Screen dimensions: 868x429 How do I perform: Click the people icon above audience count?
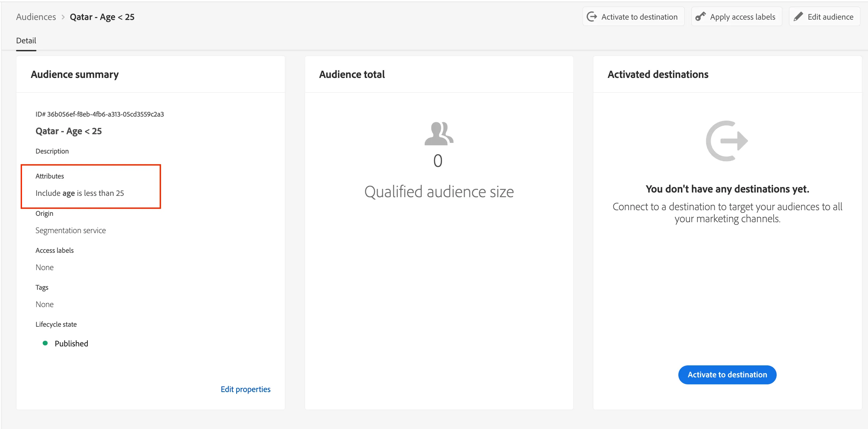click(439, 134)
